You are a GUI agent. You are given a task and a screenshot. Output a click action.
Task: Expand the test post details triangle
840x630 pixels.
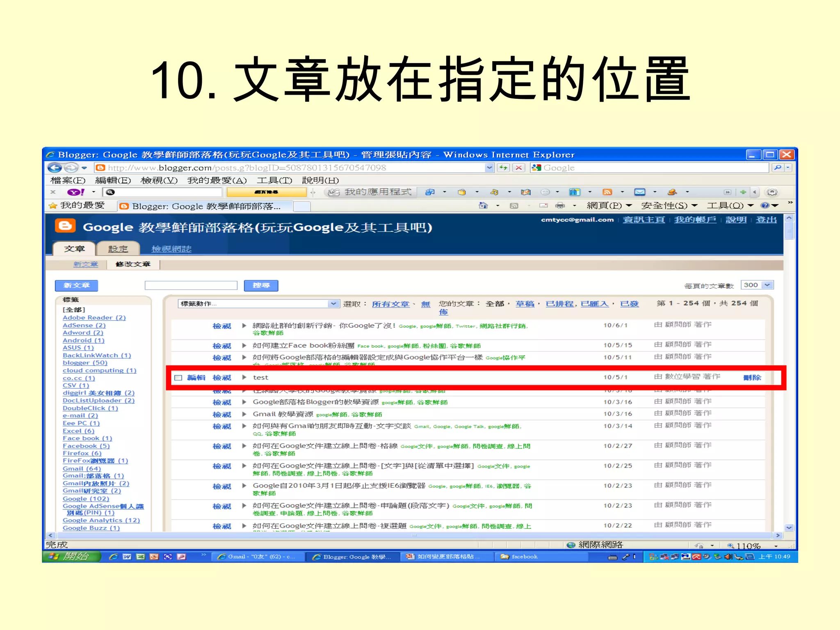click(244, 377)
